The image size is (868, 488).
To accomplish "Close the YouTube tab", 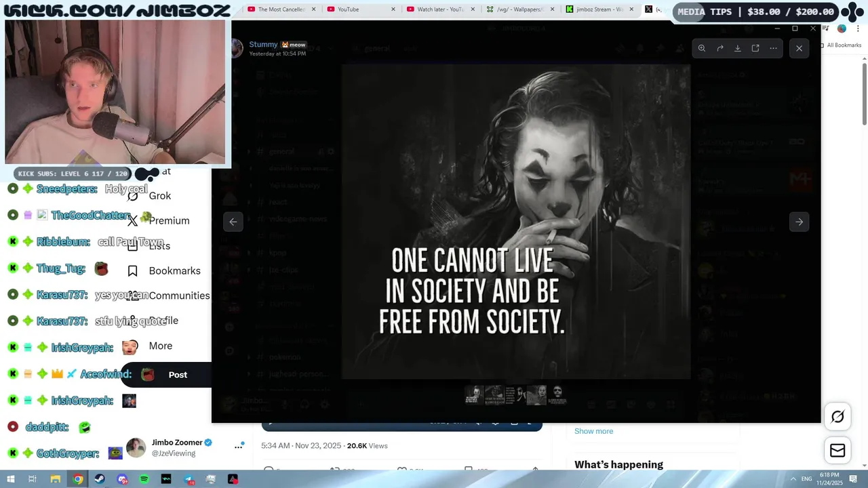I will pyautogui.click(x=393, y=9).
